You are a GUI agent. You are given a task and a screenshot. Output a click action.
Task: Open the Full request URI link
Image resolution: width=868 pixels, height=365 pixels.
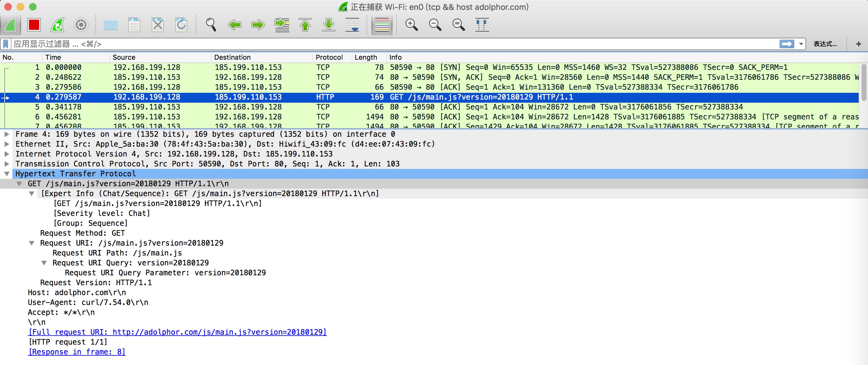177,332
